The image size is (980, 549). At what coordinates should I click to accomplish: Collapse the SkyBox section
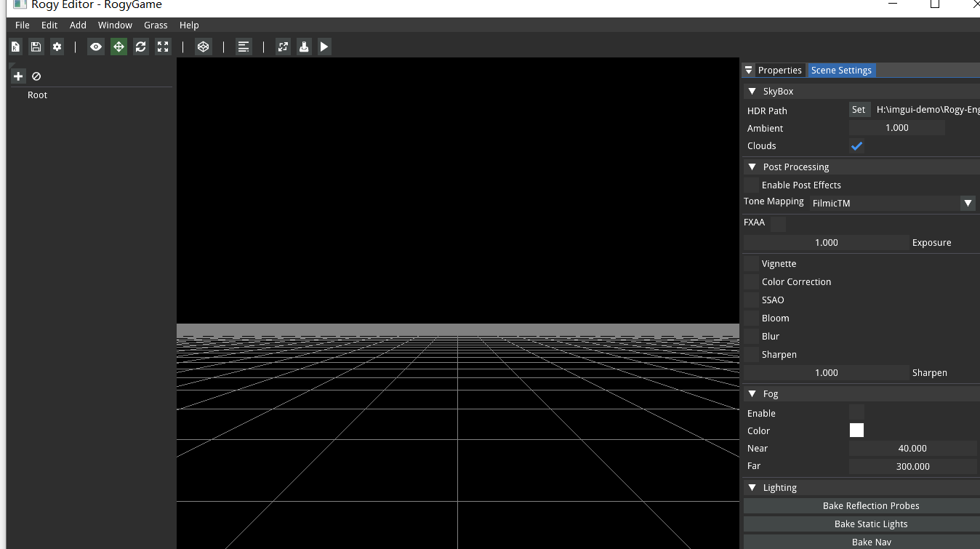coord(752,92)
